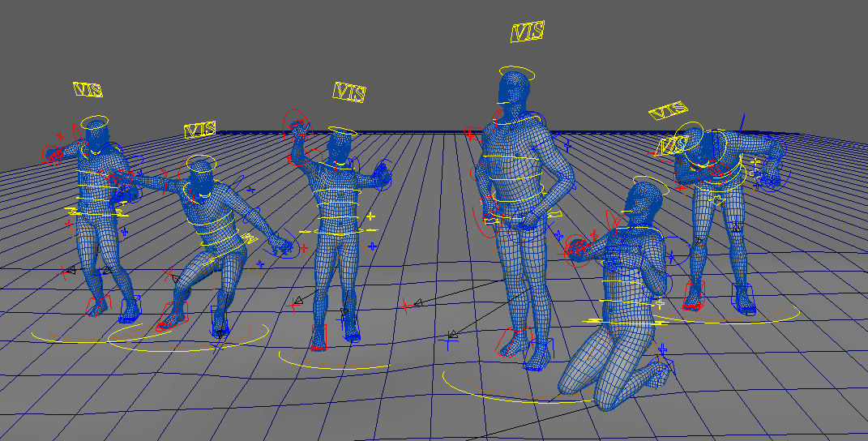
Task: Select VIS control above the far-left figure
Action: click(x=88, y=89)
